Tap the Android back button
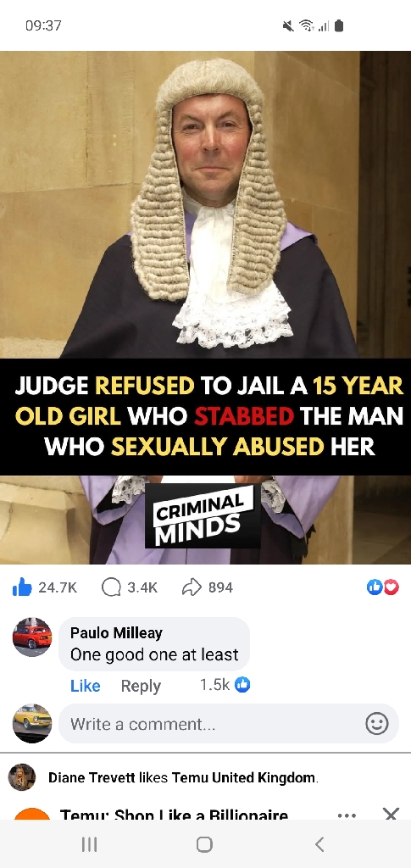This screenshot has width=411, height=868. point(319,844)
